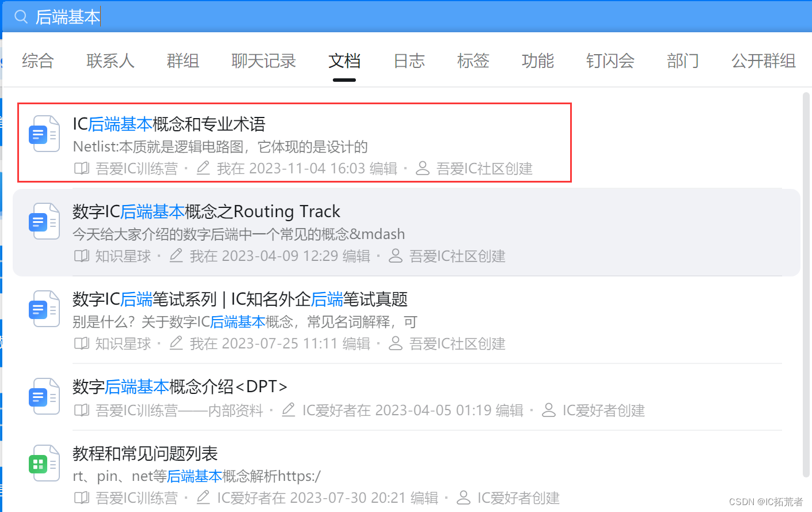Click document icon for IC后端基本概念和专业术语
Screen dimensions: 812x512
[44, 134]
